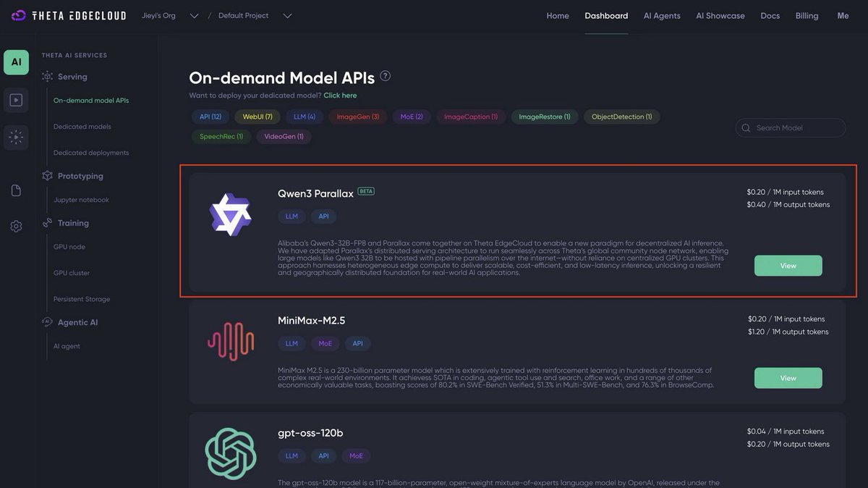Viewport: 868px width, 488px height.
Task: Open the Home nav item
Action: tap(558, 16)
